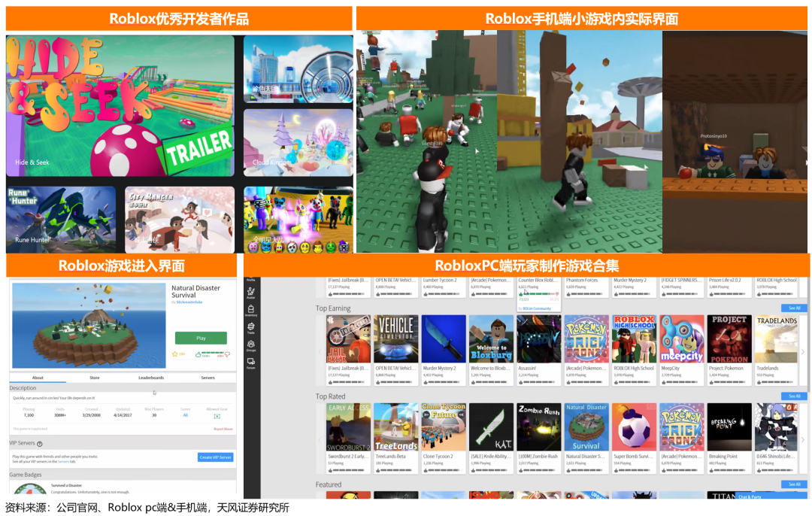Image resolution: width=812 pixels, height=516 pixels.
Task: Open the Assassin! game thumbnail
Action: tap(539, 338)
